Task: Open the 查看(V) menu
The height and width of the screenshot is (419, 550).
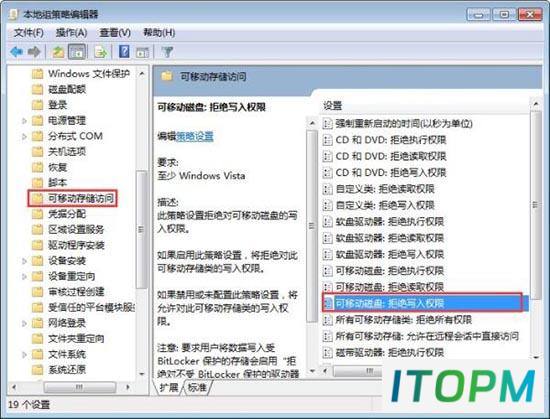Action: pos(115,33)
